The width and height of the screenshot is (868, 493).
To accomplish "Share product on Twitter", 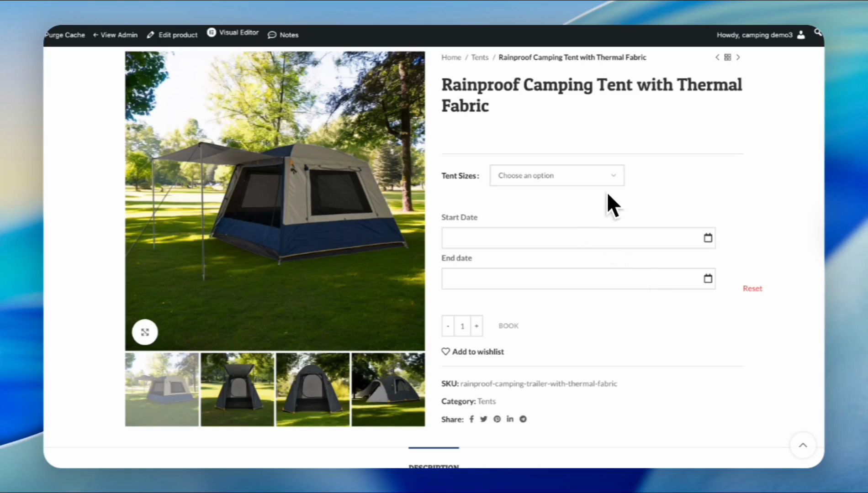I will pyautogui.click(x=484, y=419).
